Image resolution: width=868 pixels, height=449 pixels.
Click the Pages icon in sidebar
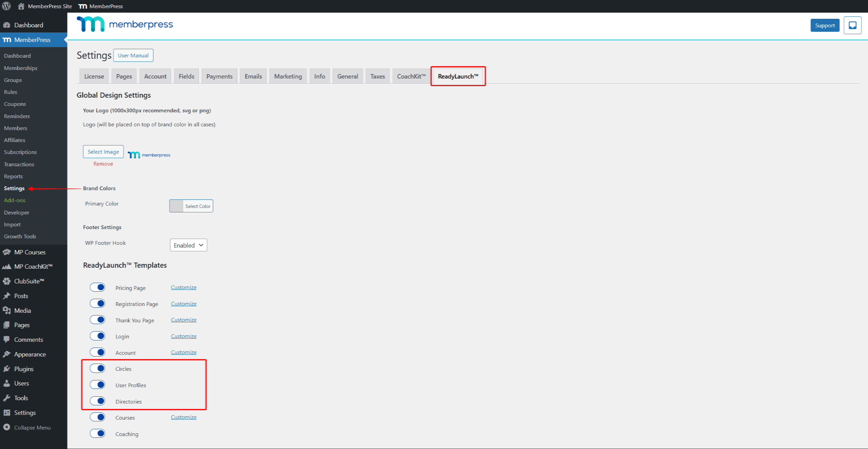point(7,325)
